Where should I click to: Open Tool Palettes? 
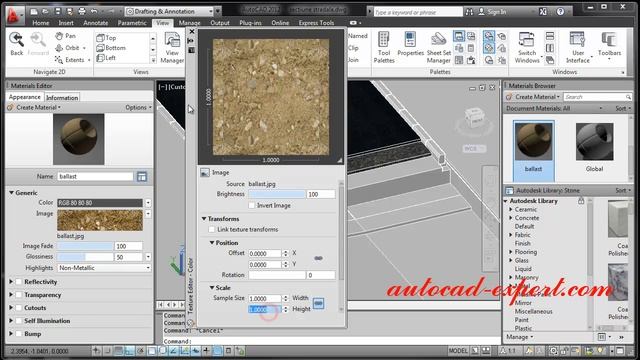[384, 48]
